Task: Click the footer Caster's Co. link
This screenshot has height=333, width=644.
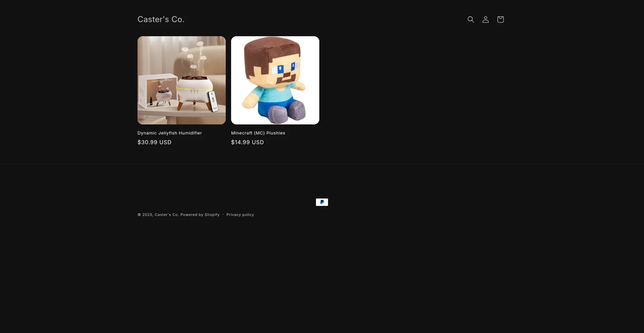Action: [166, 215]
